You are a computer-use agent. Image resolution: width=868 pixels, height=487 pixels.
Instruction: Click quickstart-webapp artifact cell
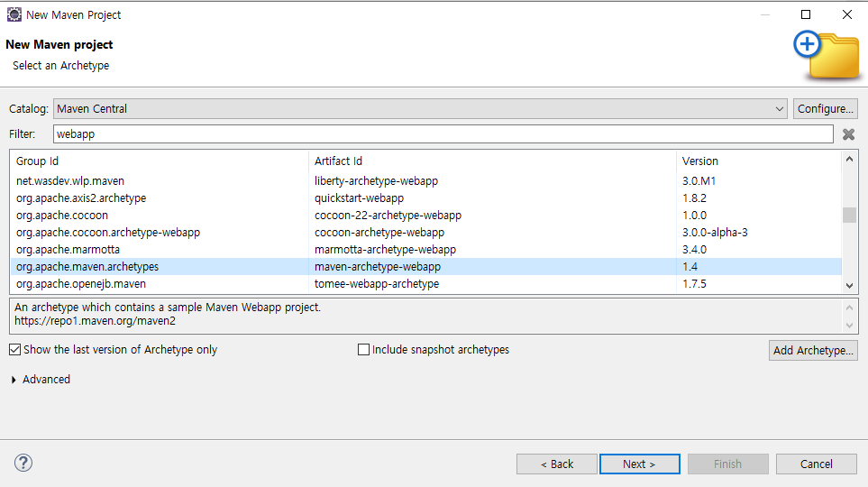360,198
